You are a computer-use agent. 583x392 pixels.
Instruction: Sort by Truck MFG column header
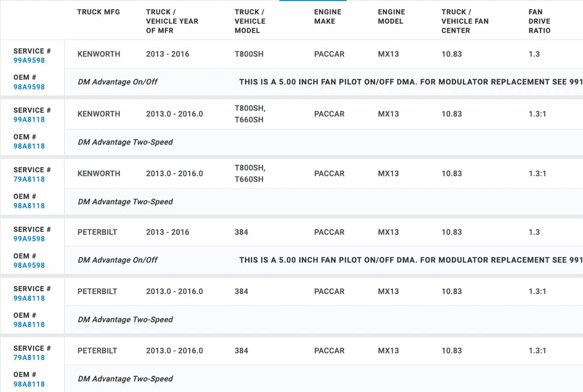99,12
